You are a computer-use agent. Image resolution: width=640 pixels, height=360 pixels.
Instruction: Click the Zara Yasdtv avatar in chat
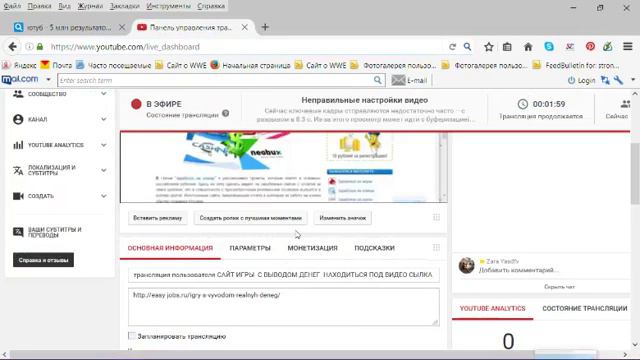coord(467,266)
